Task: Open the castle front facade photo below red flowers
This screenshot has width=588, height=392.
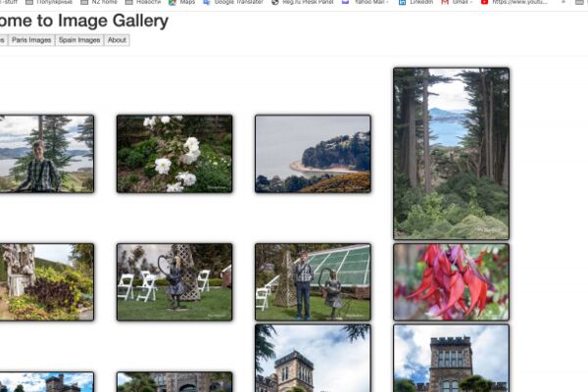Action: (x=451, y=359)
